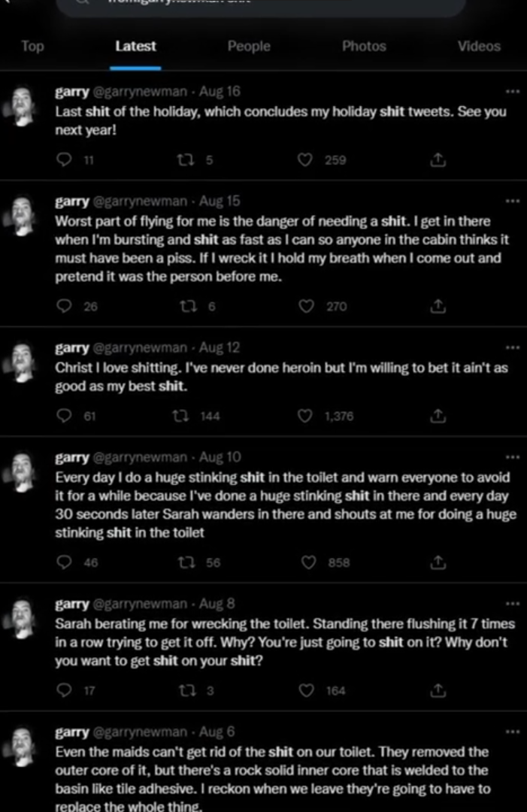Switch to the People tab
527x812 pixels.
[249, 46]
